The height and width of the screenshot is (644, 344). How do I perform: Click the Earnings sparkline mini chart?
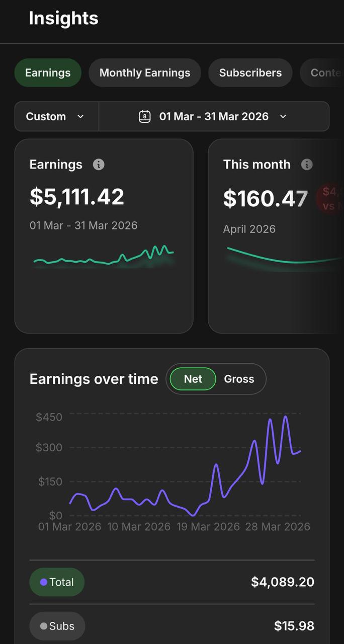pyautogui.click(x=104, y=257)
